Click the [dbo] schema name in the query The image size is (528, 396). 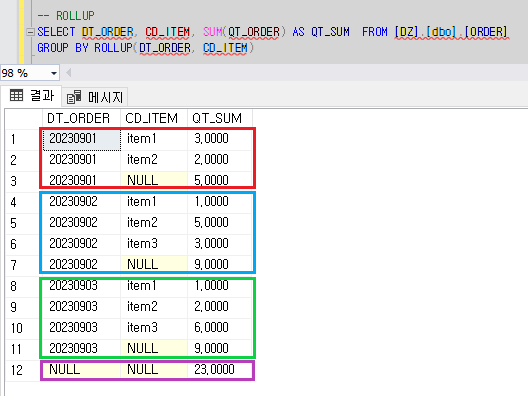click(x=441, y=32)
